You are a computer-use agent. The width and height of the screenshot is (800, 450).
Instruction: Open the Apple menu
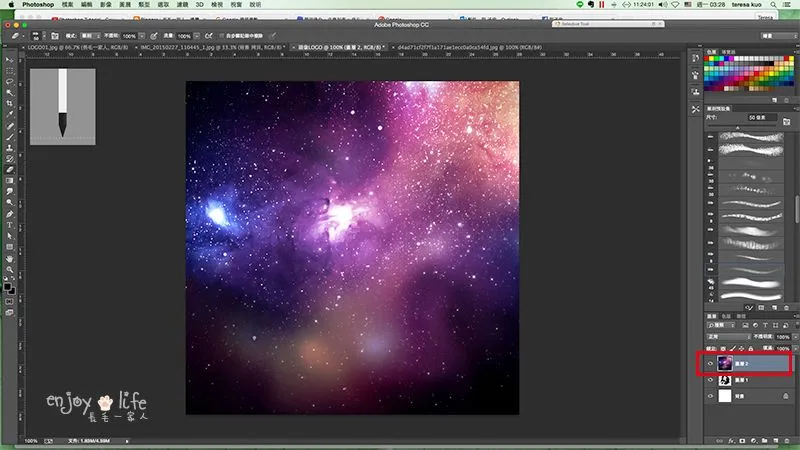point(11,5)
